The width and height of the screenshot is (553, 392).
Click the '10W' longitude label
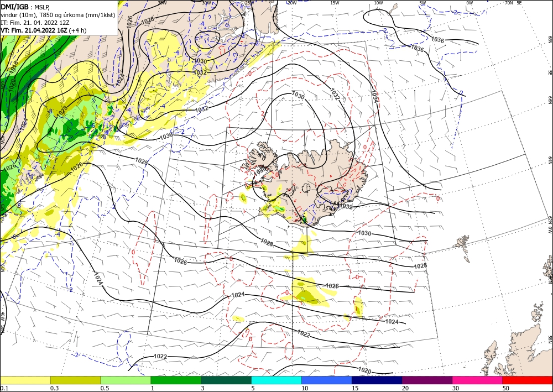[x=378, y=3]
